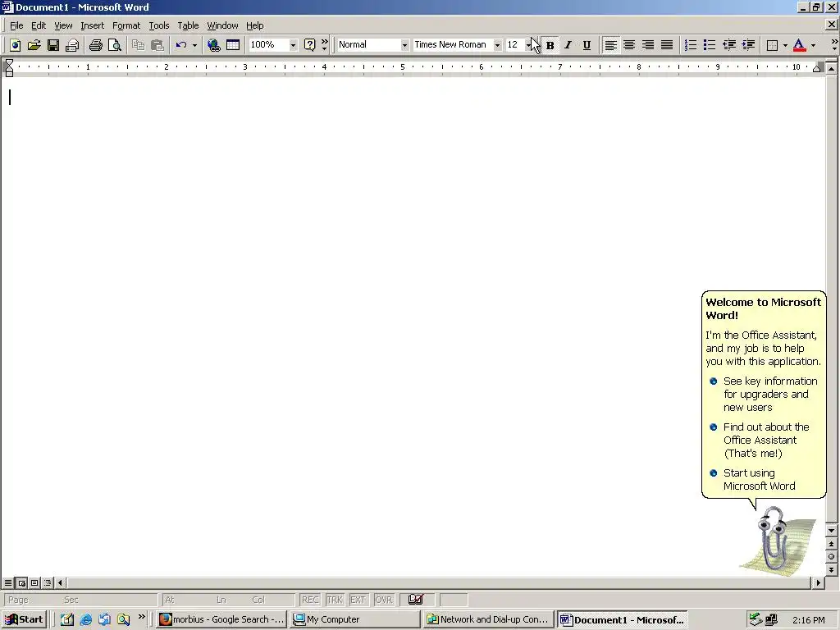Viewport: 840px width, 630px height.
Task: Center the text alignment
Action: (629, 45)
